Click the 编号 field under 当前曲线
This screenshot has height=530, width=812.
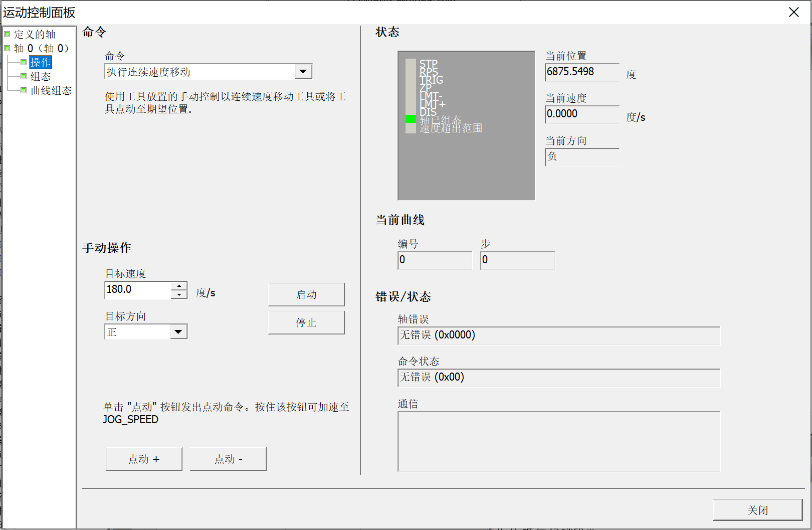[434, 260]
